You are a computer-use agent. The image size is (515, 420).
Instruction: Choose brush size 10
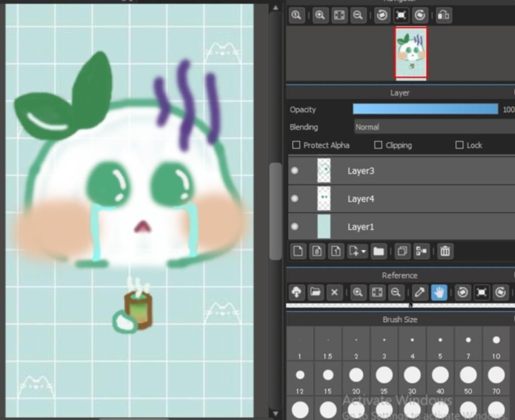496,345
